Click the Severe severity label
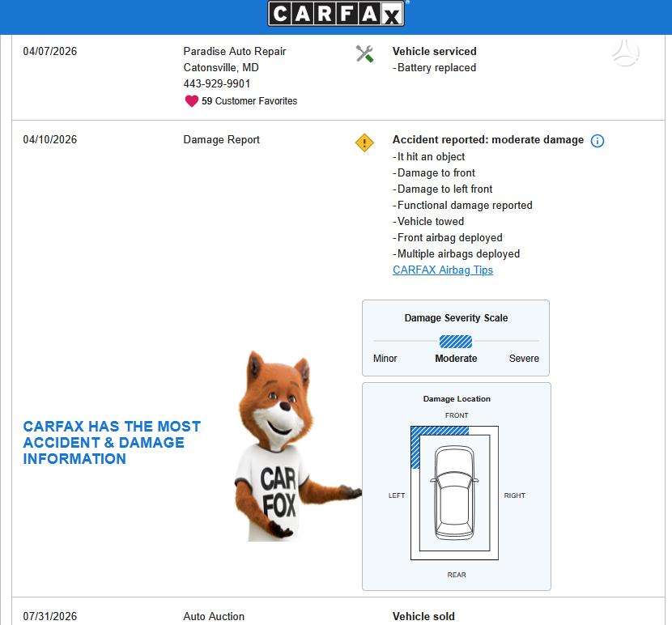Image resolution: width=672 pixels, height=625 pixels. 524,359
